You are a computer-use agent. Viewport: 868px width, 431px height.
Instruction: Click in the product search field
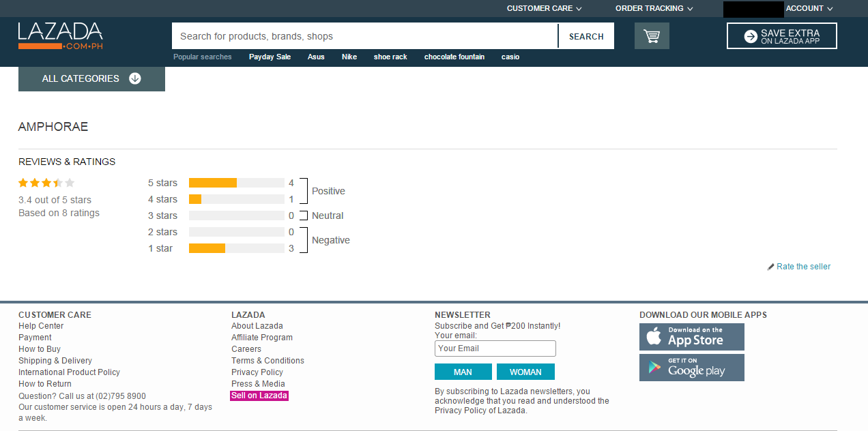click(x=364, y=36)
